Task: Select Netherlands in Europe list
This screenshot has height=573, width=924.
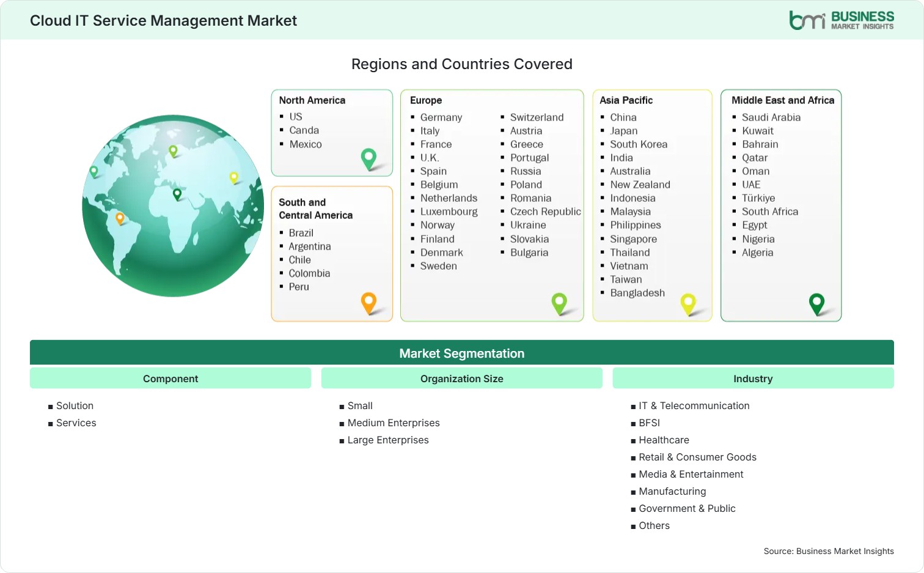Action: [449, 198]
